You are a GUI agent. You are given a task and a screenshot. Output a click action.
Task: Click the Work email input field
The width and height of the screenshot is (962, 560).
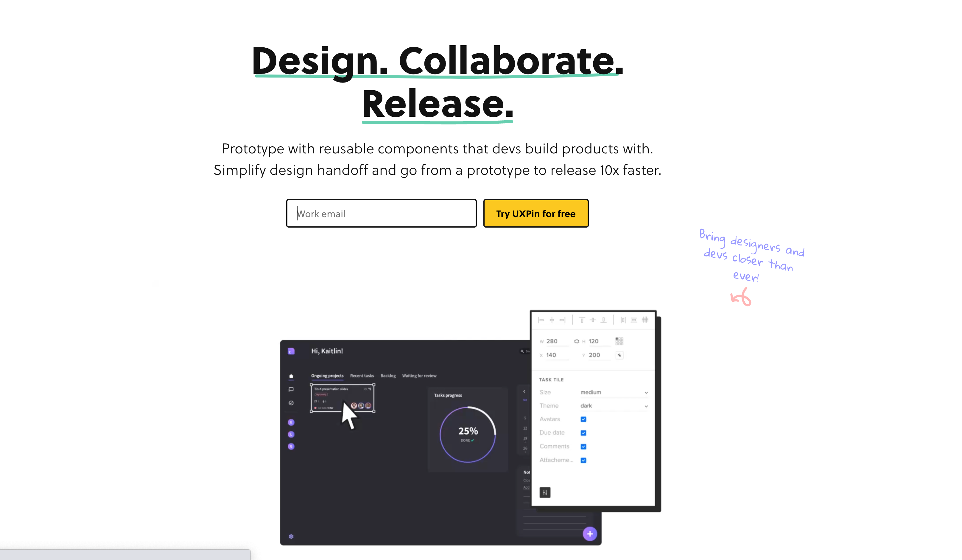[381, 213]
